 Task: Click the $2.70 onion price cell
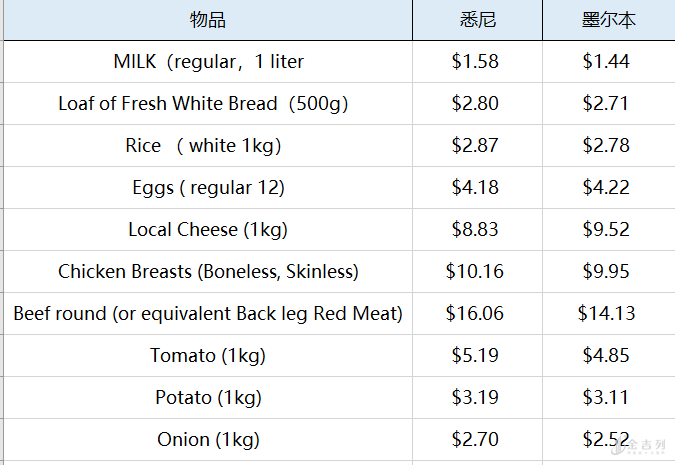(475, 440)
